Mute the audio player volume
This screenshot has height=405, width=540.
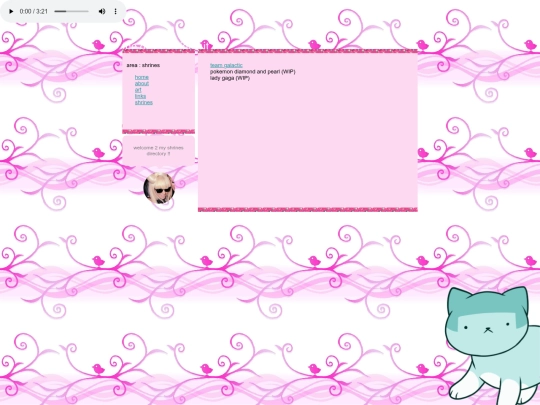(102, 11)
